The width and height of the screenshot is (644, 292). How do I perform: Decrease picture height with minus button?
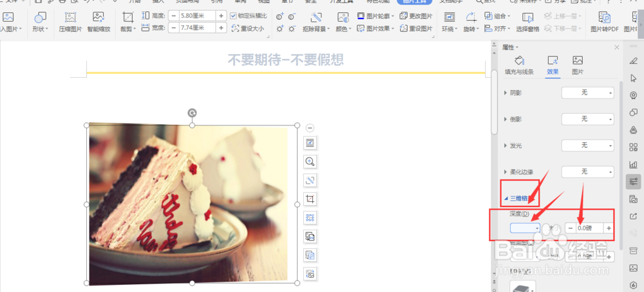coord(174,16)
